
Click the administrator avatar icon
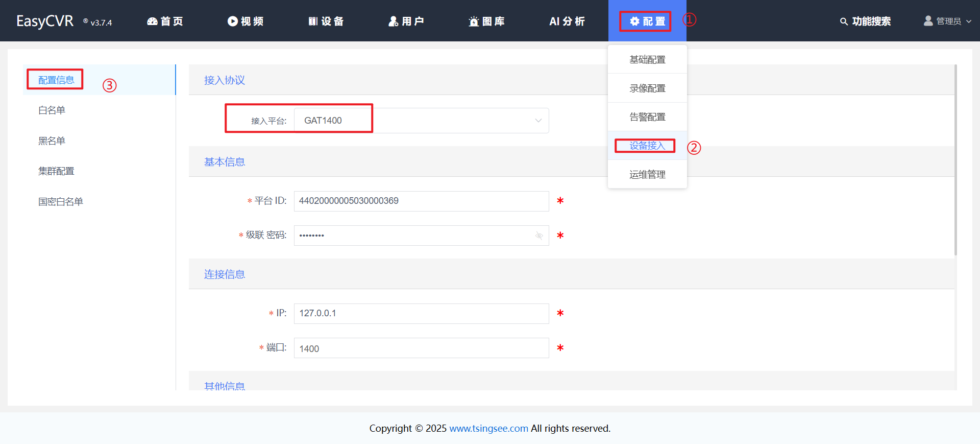(928, 21)
